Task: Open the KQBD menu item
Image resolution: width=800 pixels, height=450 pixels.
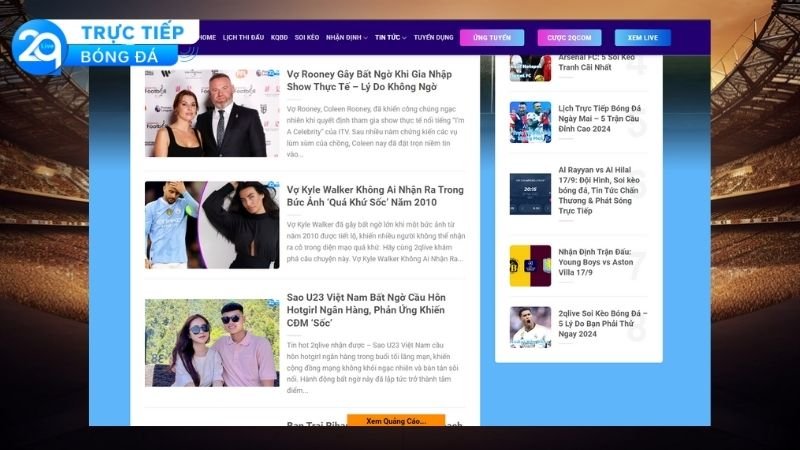Action: [279, 38]
